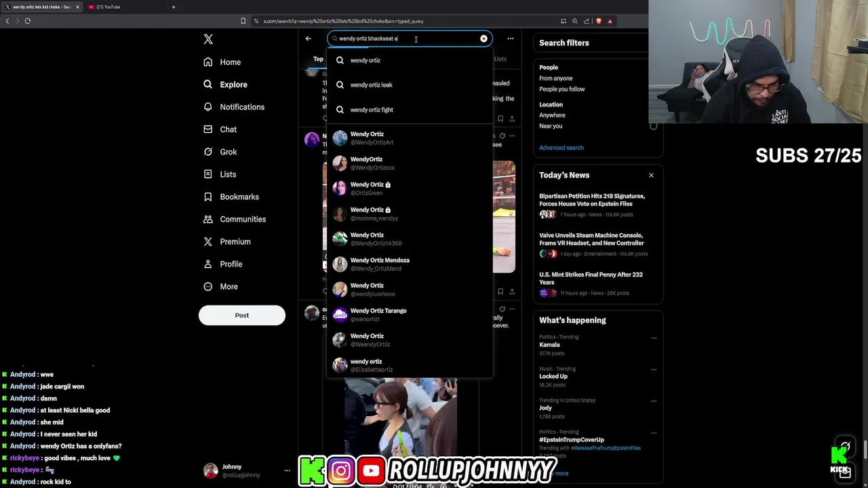Open the @WeendyOrtiiz profile suggestion
Viewport: 868px width, 488px height.
[410, 340]
